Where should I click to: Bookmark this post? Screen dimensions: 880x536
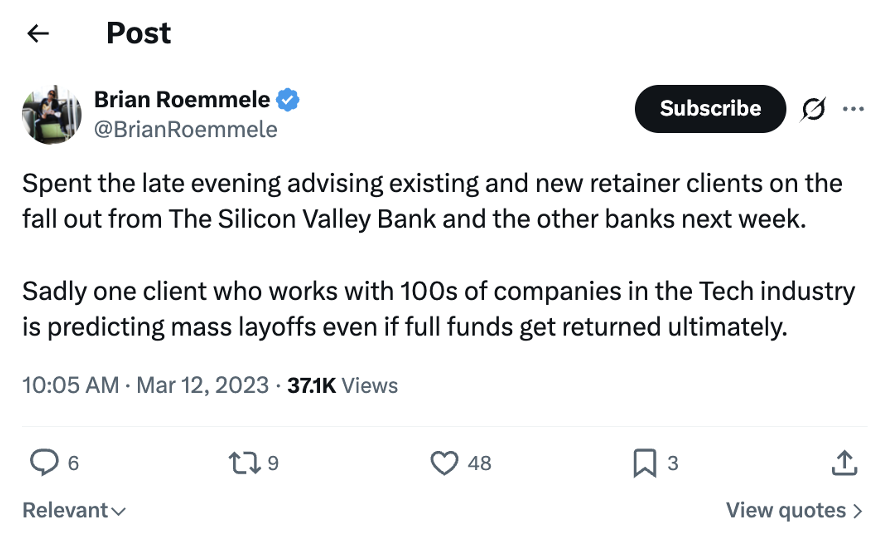click(x=645, y=462)
